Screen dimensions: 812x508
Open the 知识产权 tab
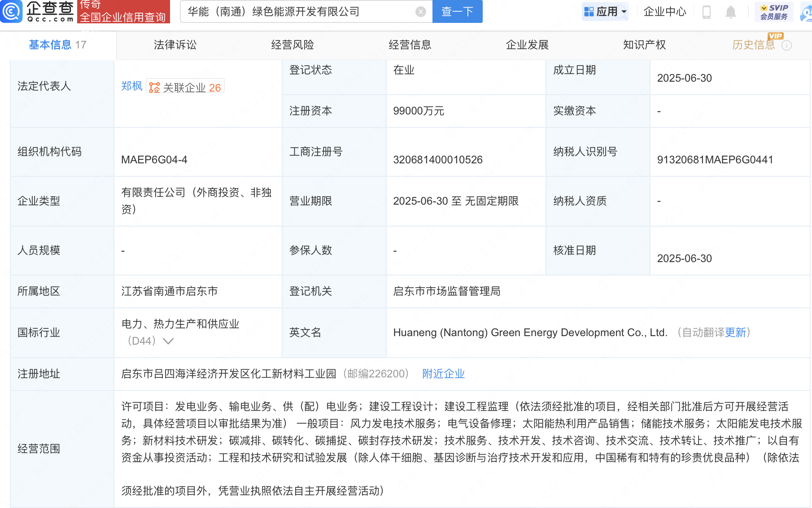coord(644,45)
